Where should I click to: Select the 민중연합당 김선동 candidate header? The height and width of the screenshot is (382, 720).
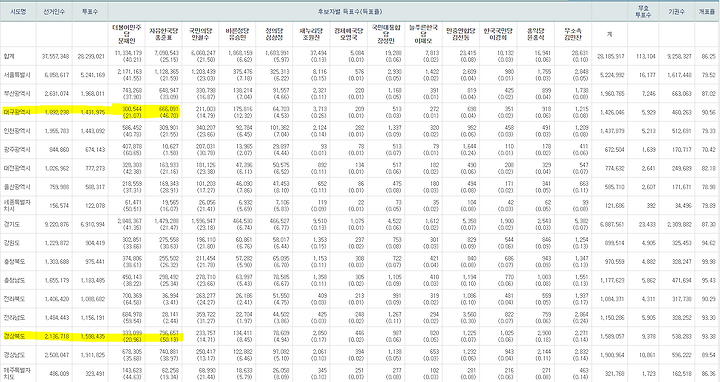pyautogui.click(x=460, y=34)
